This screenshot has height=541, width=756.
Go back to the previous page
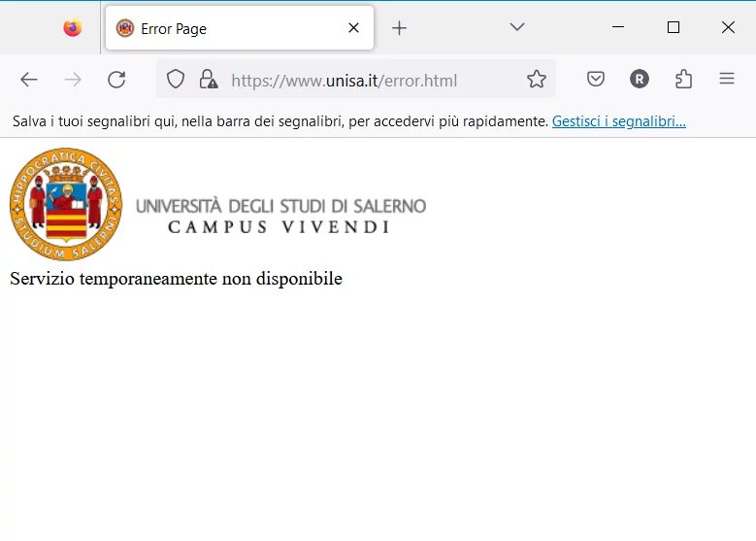pyautogui.click(x=29, y=80)
